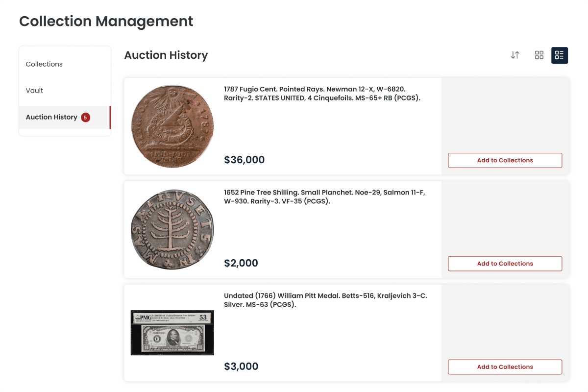Open the Collections sidebar tab

44,64
